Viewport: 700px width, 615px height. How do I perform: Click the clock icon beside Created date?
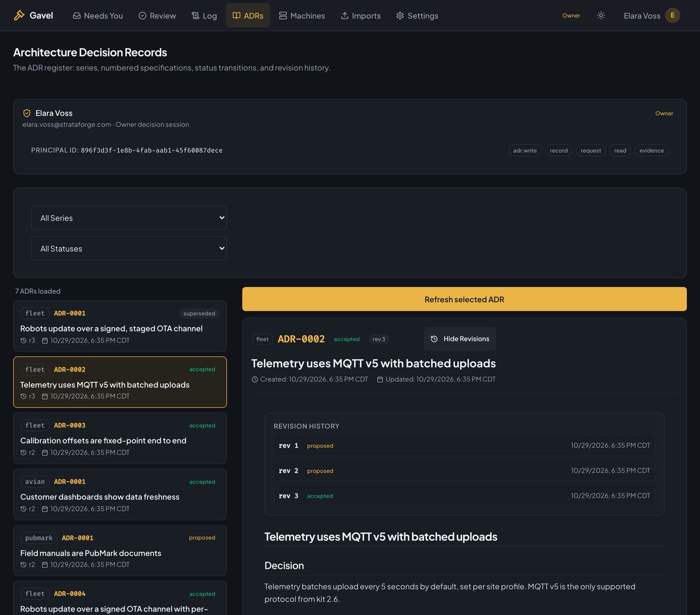click(x=255, y=379)
